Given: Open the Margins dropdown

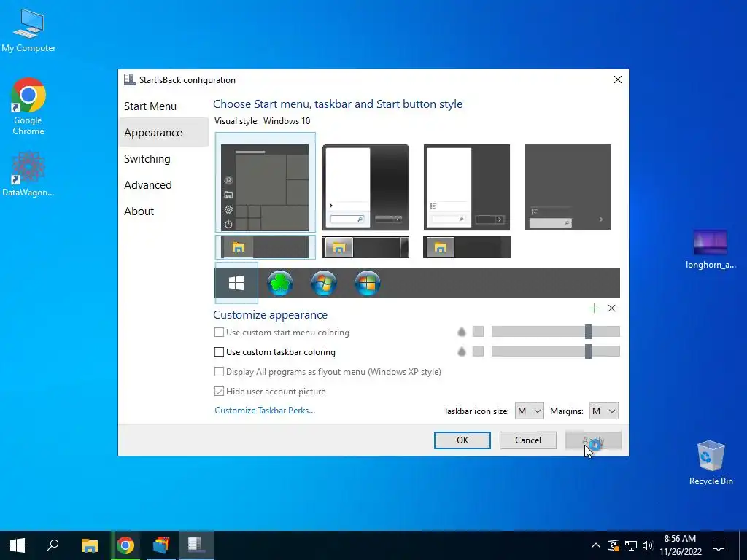Looking at the screenshot, I should (603, 411).
